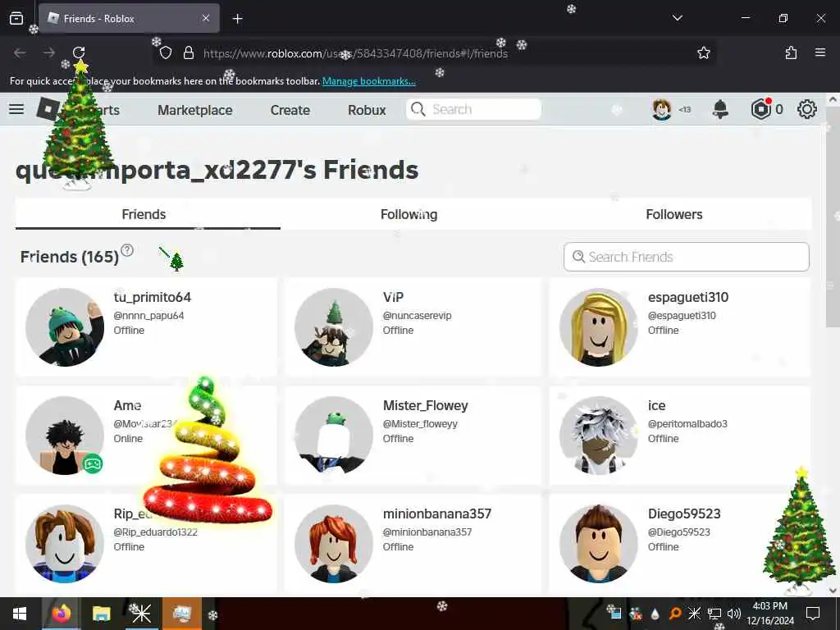Click tu_primito64's avatar thumbnail
840x630 pixels.
[65, 327]
